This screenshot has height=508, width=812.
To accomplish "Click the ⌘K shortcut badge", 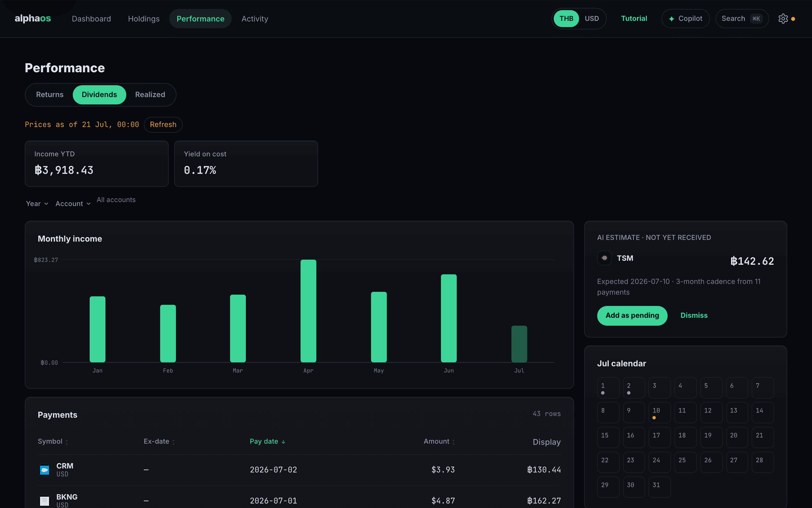I will pos(756,19).
